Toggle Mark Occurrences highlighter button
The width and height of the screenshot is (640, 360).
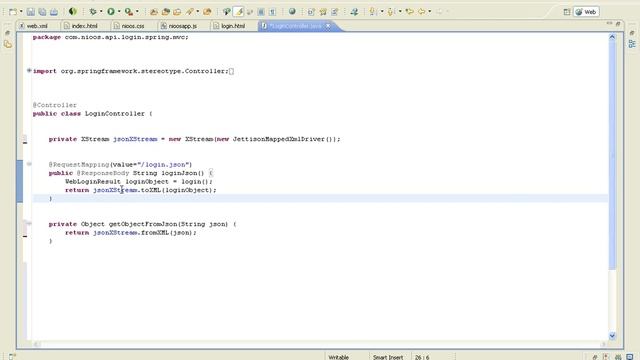coord(238,12)
